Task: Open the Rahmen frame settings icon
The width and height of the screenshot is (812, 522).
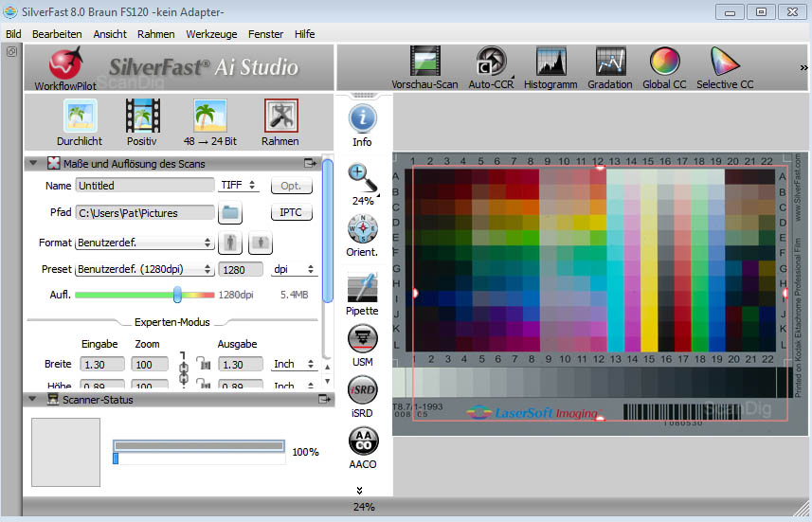Action: (x=280, y=123)
